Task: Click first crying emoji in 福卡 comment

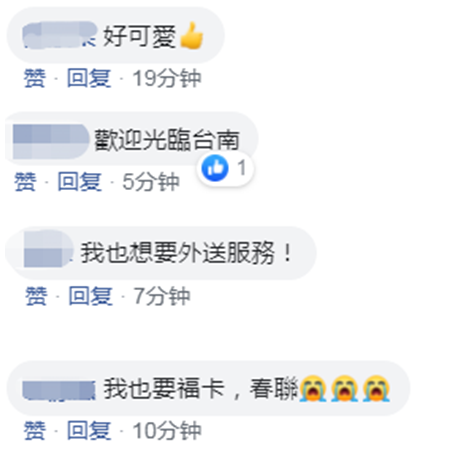Action: (x=313, y=388)
